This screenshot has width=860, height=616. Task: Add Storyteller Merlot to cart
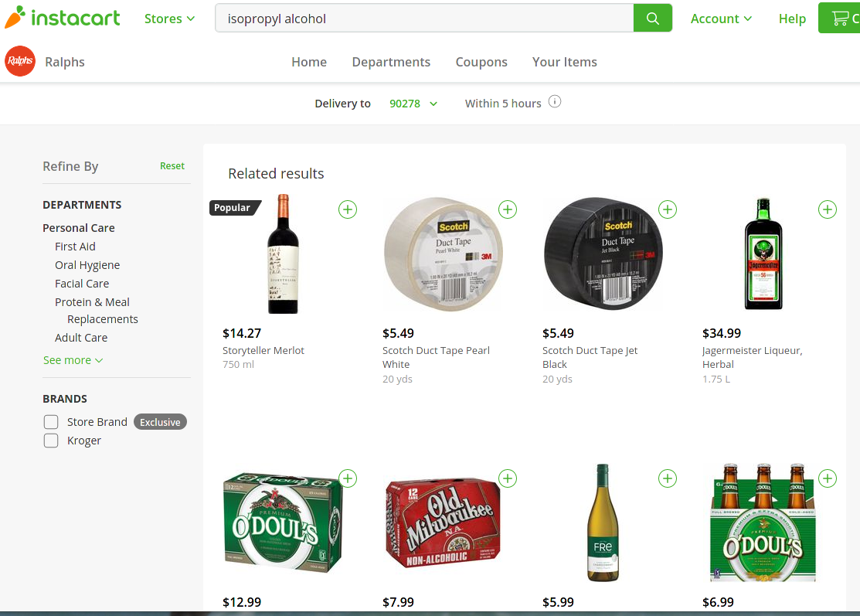click(347, 209)
